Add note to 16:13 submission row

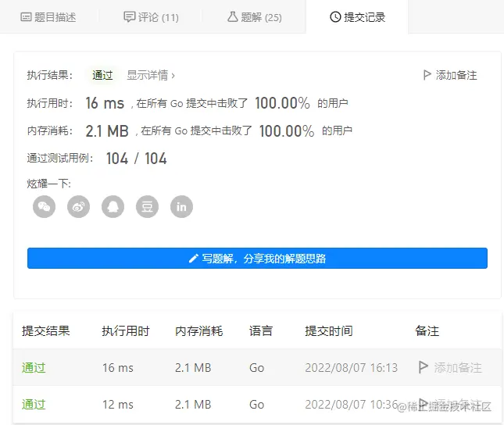click(450, 367)
